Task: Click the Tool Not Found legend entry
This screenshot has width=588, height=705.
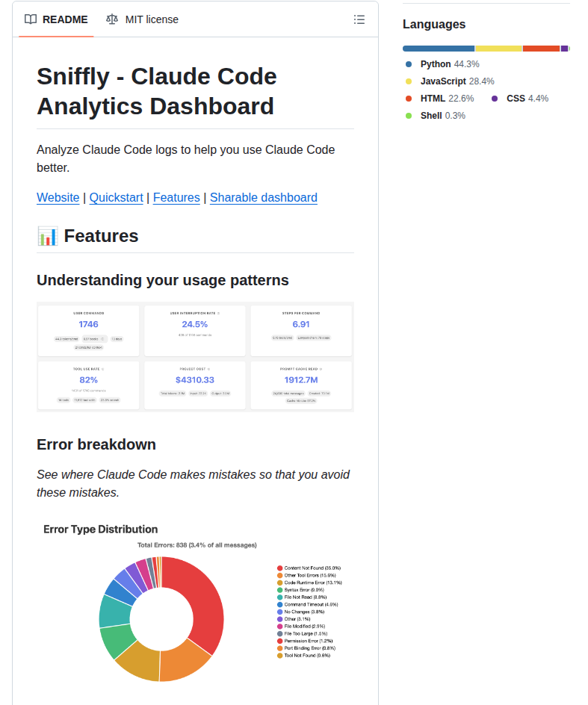Action: [303, 656]
